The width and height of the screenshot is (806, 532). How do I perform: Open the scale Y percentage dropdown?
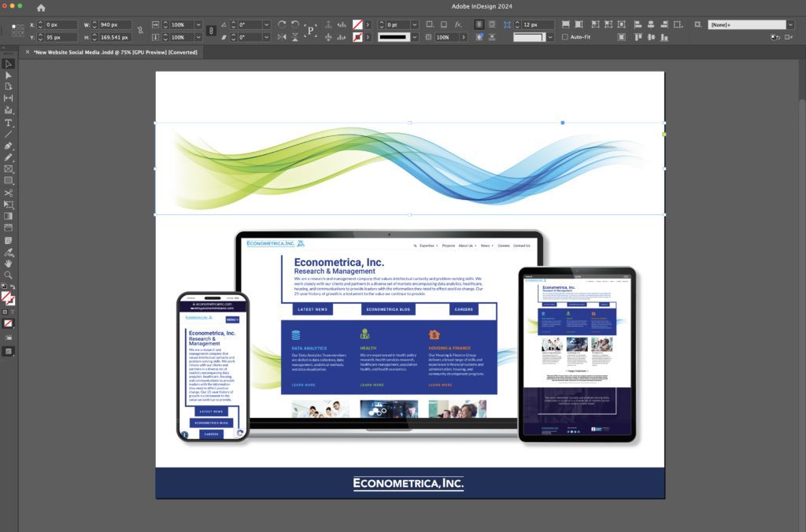tap(198, 37)
